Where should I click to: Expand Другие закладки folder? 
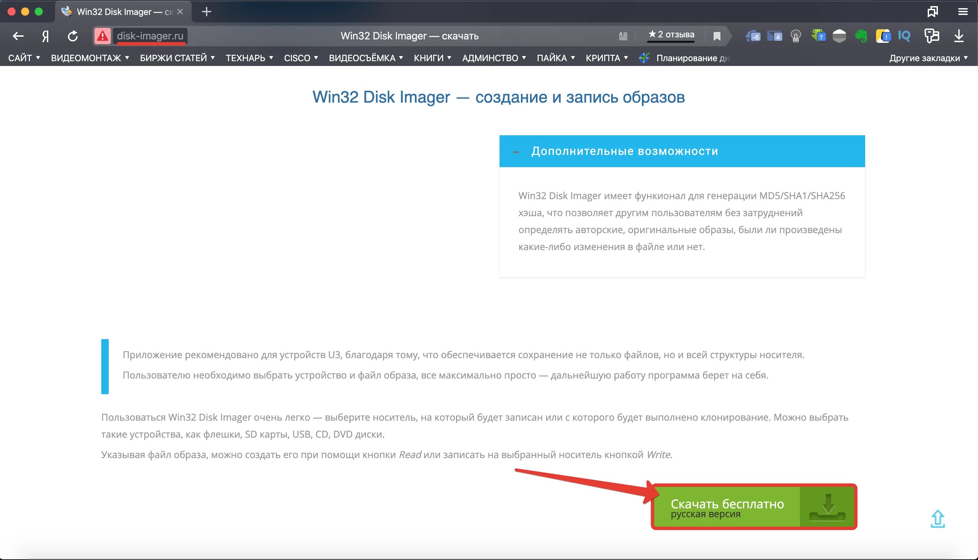click(928, 58)
